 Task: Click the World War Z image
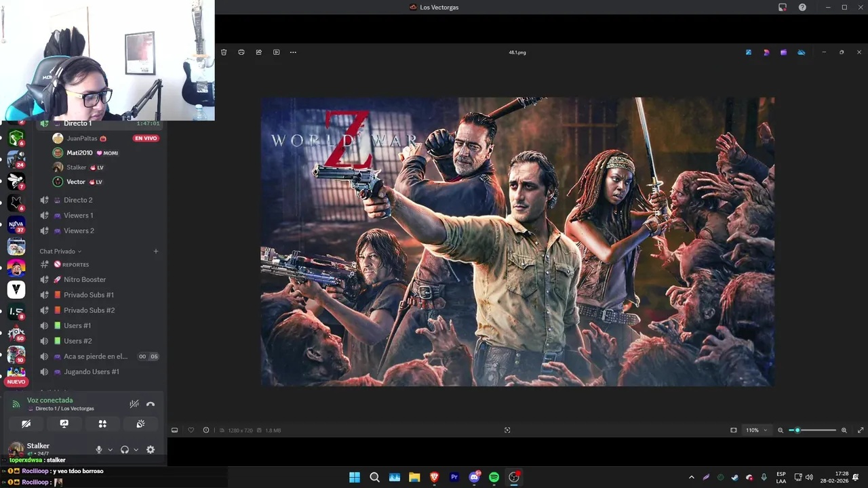click(517, 241)
